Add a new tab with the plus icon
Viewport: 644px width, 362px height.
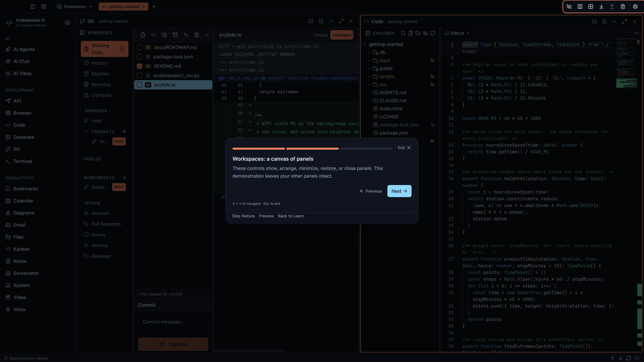pos(154,7)
